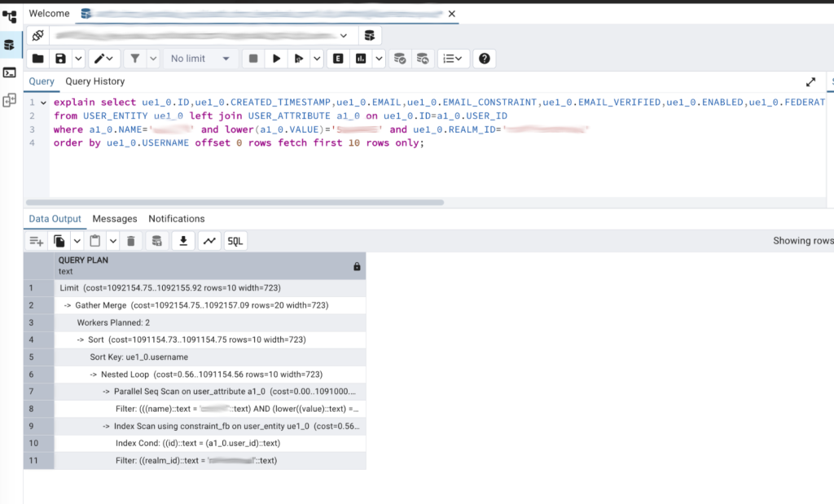The image size is (834, 504).
Task: Open the macros list menu
Action: tap(453, 59)
